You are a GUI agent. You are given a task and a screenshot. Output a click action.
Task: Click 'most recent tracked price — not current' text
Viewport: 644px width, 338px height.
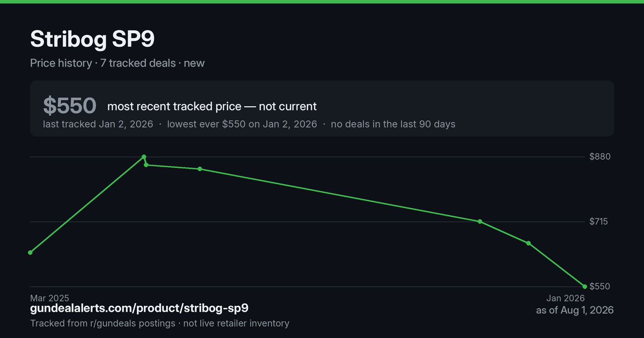click(x=212, y=106)
